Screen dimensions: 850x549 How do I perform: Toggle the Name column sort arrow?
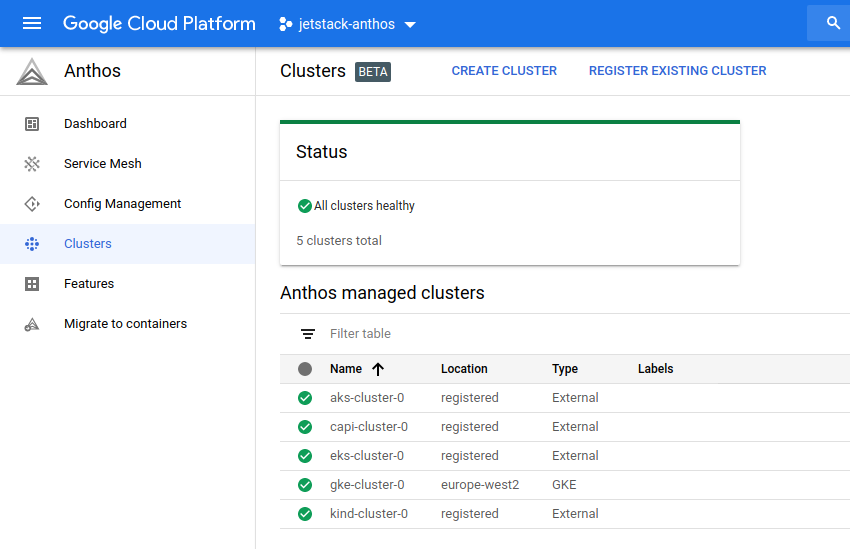click(378, 369)
